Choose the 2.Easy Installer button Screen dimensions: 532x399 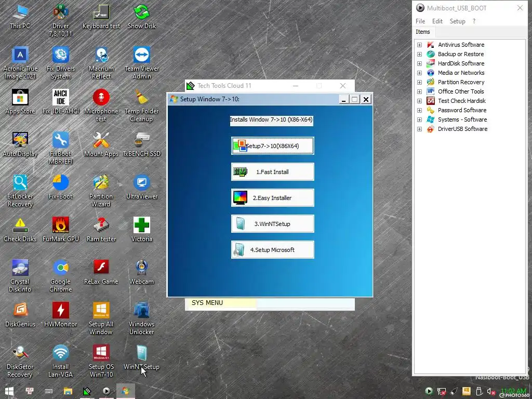(x=272, y=198)
